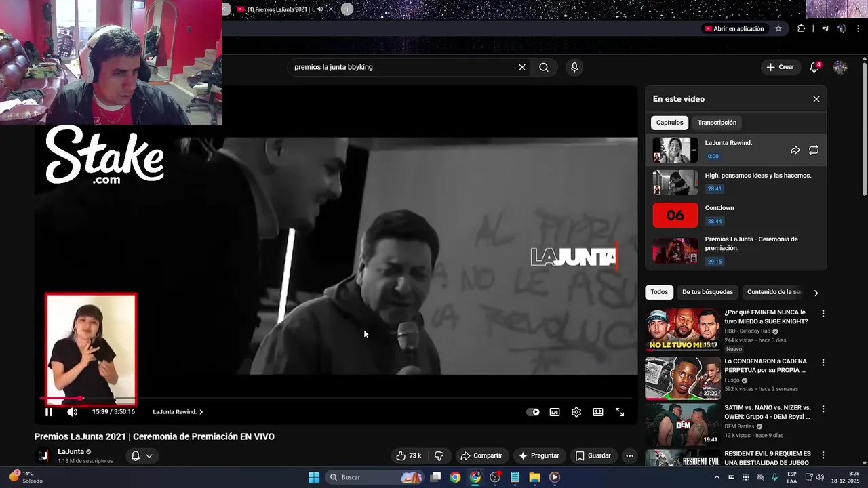Open the Crear menu

[x=780, y=67]
